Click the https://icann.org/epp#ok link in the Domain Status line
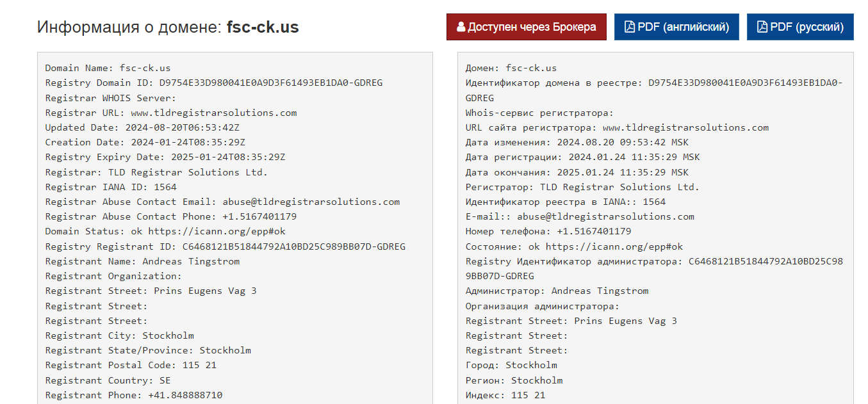 (217, 231)
